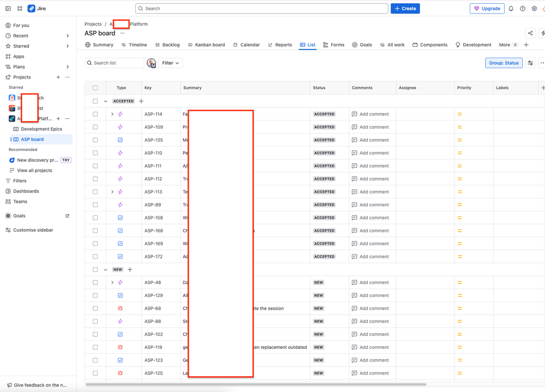545x392 pixels.
Task: Select the checkbox for ASP-48 row
Action: click(x=95, y=282)
